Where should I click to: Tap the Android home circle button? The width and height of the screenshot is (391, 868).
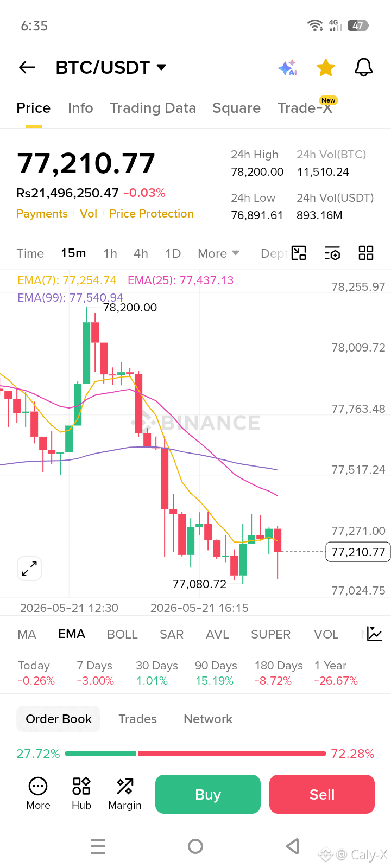[x=195, y=846]
